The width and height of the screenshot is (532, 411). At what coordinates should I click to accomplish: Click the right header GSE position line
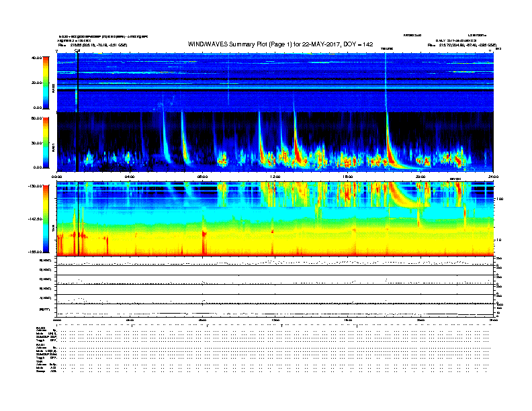tap(461, 45)
